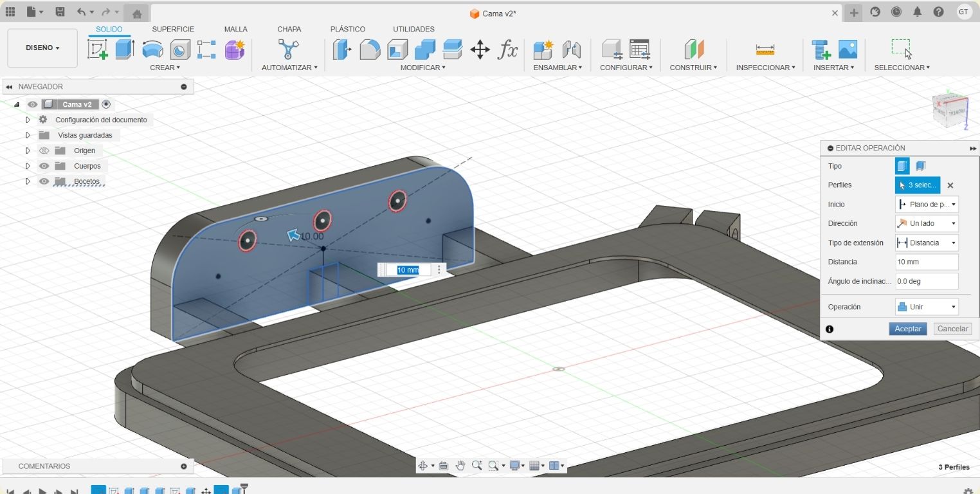Open a new design tab with plus
This screenshot has width=980, height=494.
click(x=854, y=13)
